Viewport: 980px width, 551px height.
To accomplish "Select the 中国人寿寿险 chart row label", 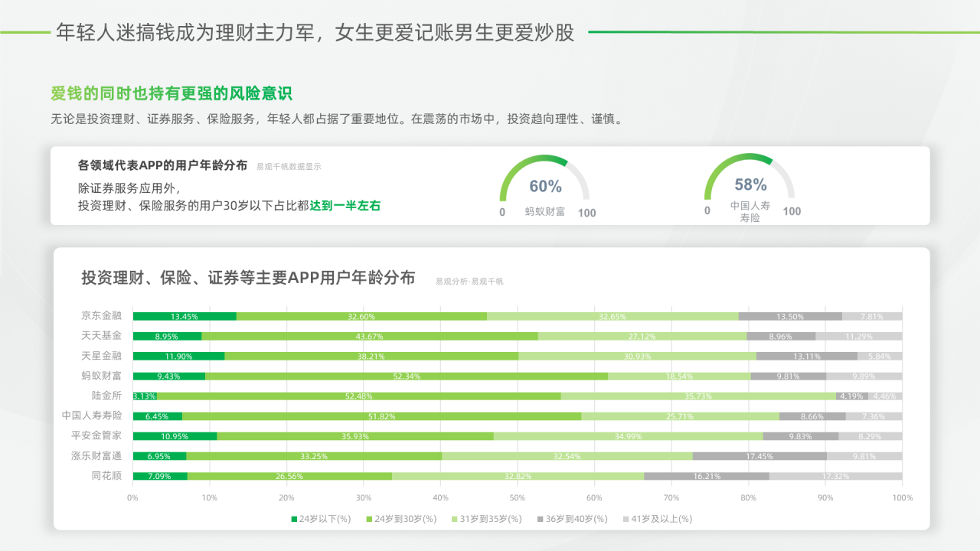I will [x=92, y=416].
